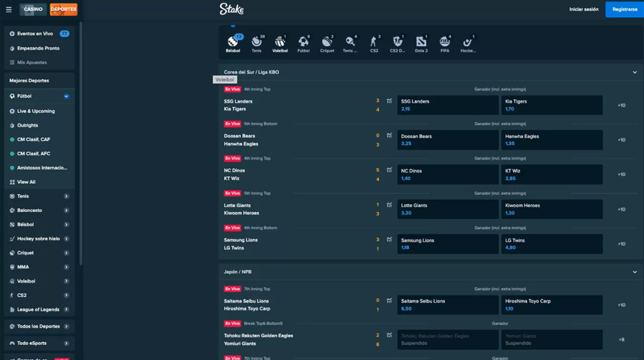The image size is (644, 360).
Task: Show +10 markets for Samsung Lions match
Action: point(621,244)
